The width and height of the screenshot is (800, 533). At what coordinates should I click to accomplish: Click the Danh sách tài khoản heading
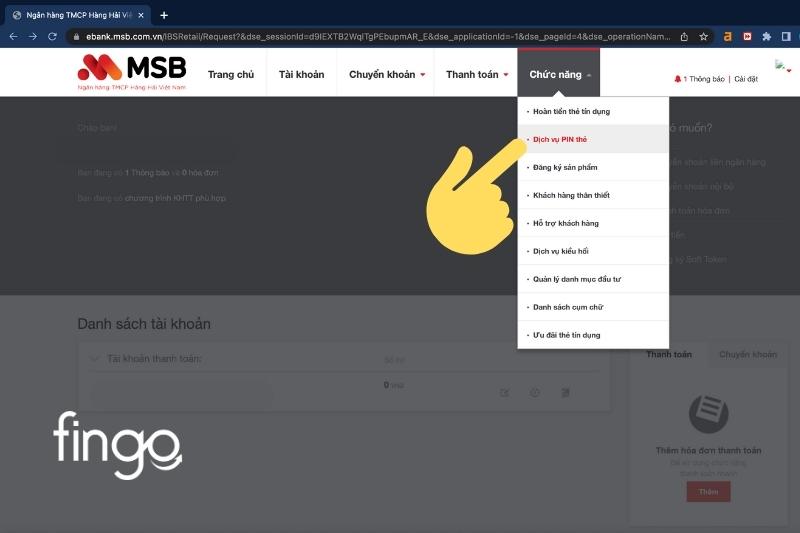pos(144,324)
